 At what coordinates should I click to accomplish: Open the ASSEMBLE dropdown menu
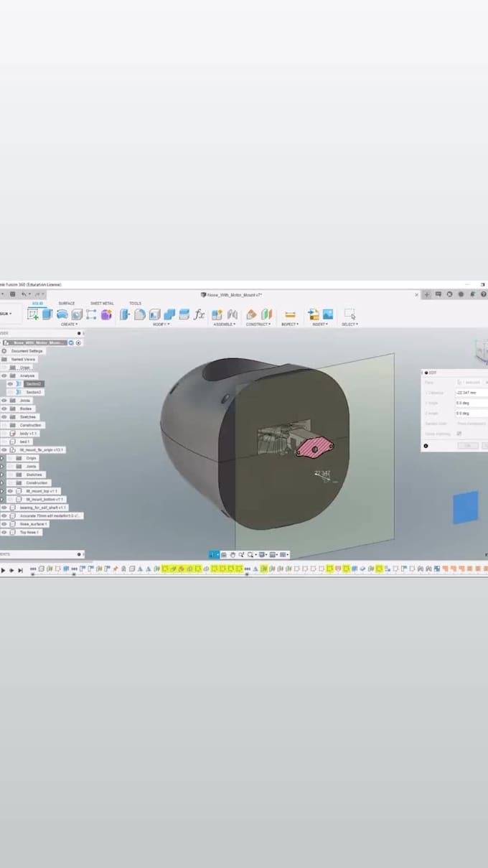[225, 325]
